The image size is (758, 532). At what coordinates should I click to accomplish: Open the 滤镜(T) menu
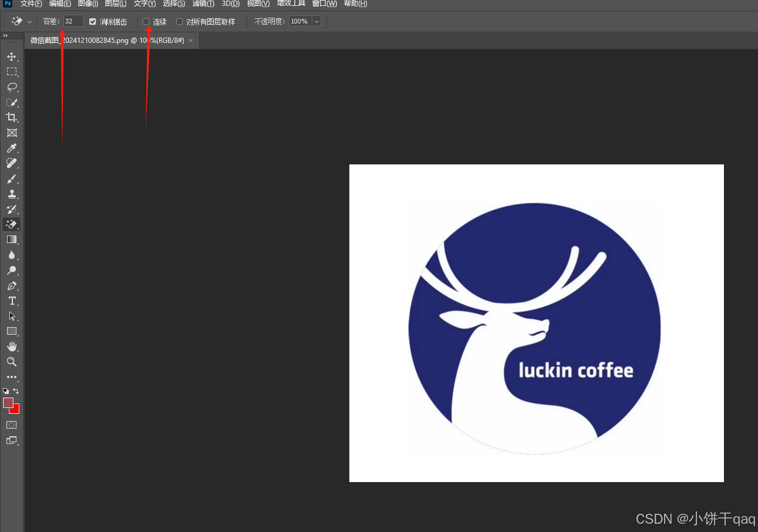[x=203, y=4]
